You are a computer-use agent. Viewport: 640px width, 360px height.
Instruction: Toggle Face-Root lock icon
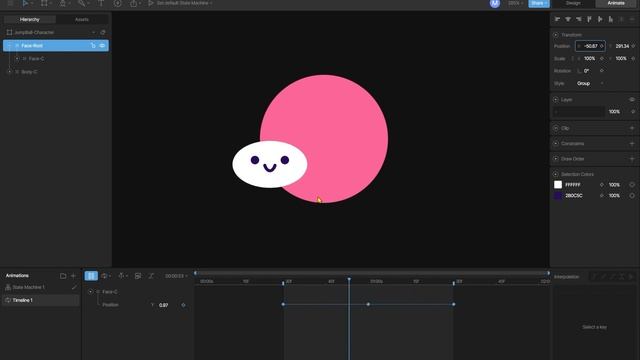point(93,46)
